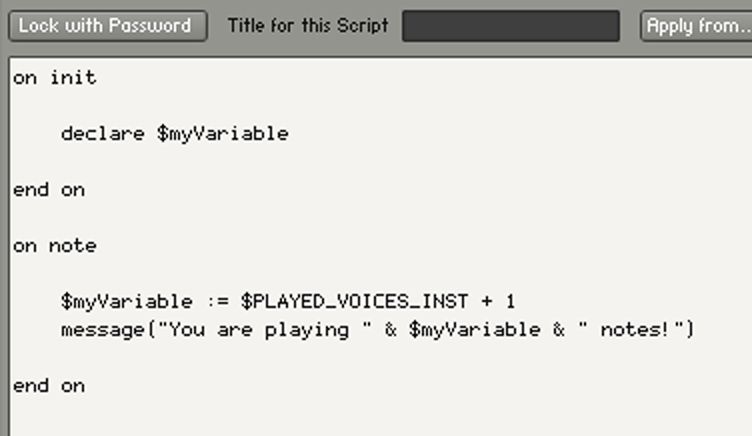Click the word 'message' in the script
The height and width of the screenshot is (436, 752).
(x=103, y=330)
